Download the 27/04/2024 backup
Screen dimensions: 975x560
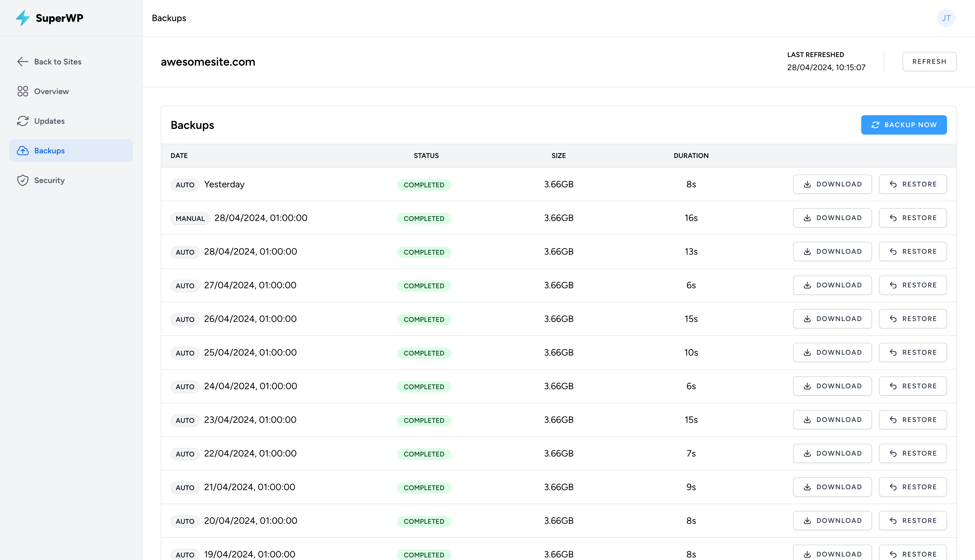click(x=832, y=285)
